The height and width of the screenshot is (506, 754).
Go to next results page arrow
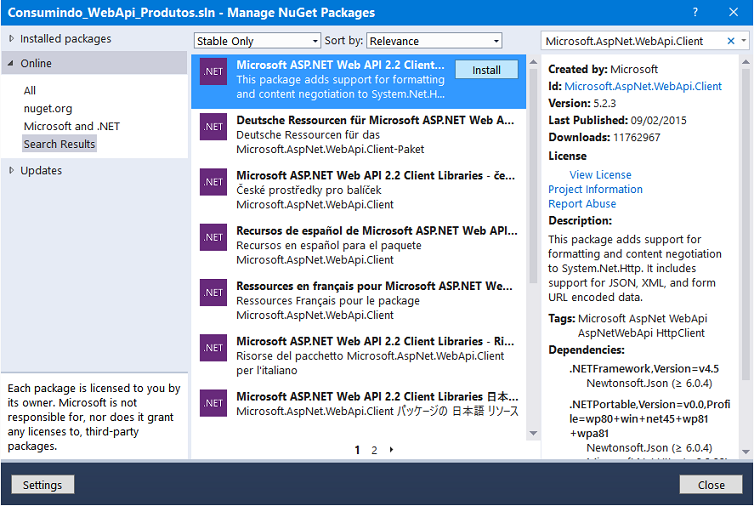pos(391,450)
